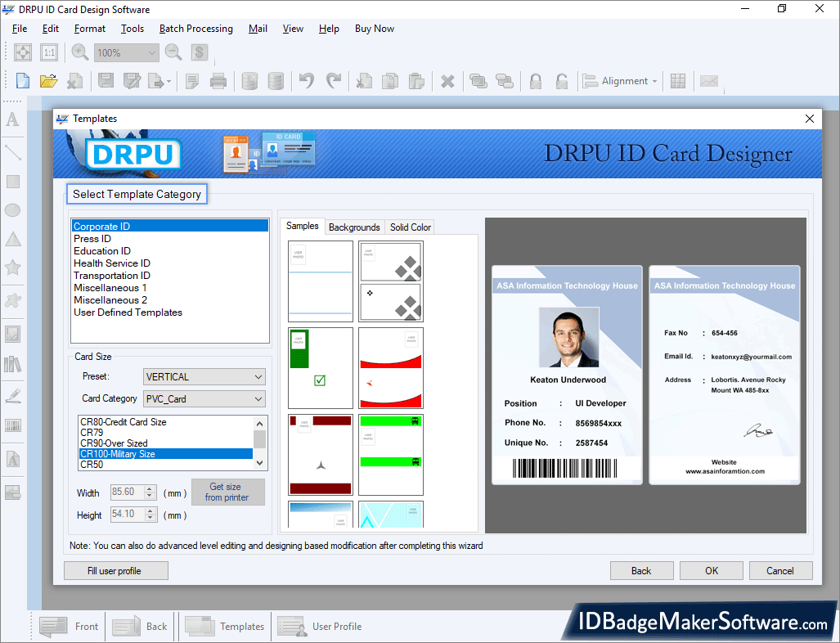Click the Front button at bottom

coord(69,627)
